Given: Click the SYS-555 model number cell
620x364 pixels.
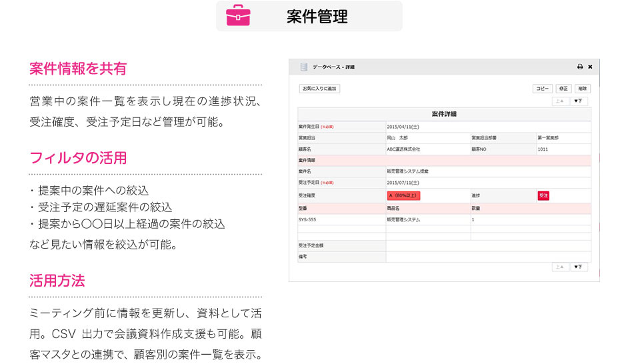Looking at the screenshot, I should point(307,219).
